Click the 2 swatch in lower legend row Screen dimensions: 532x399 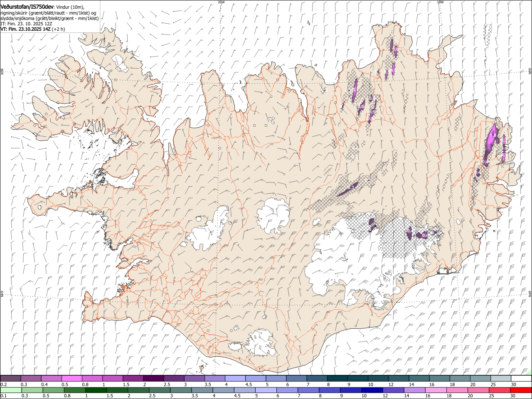pyautogui.click(x=138, y=390)
